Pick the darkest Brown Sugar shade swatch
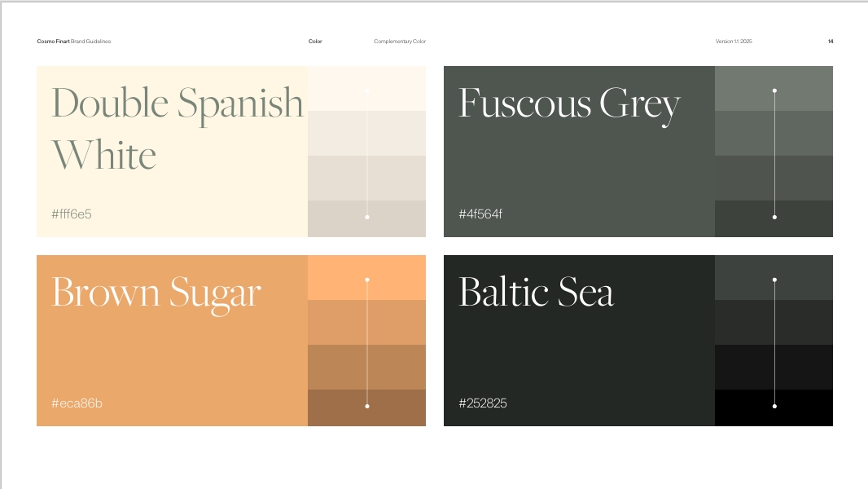Image resolution: width=868 pixels, height=489 pixels. (338, 407)
